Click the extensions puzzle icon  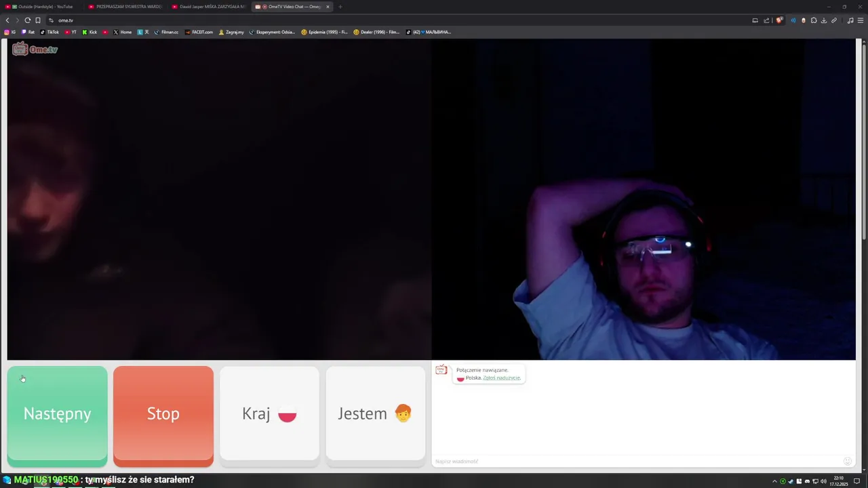814,20
